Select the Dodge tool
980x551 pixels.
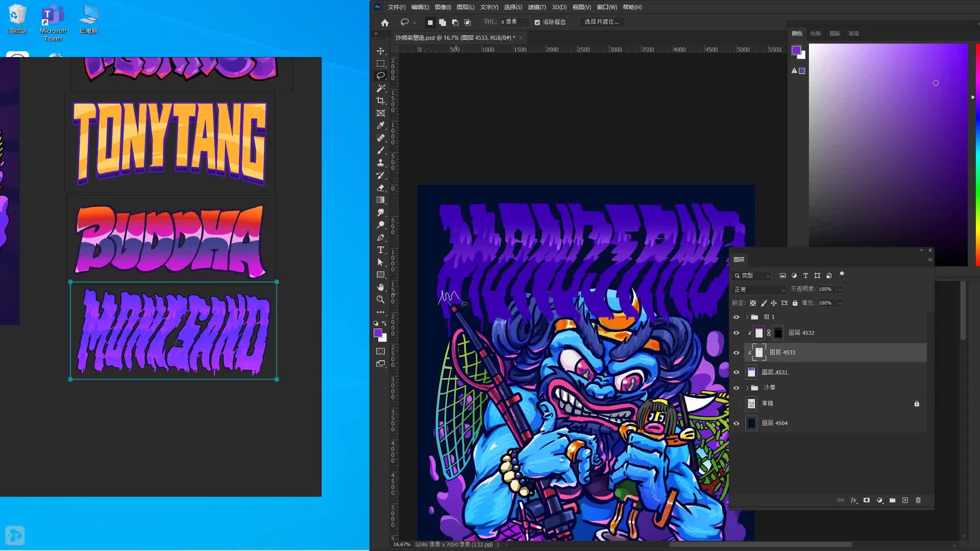coord(380,225)
